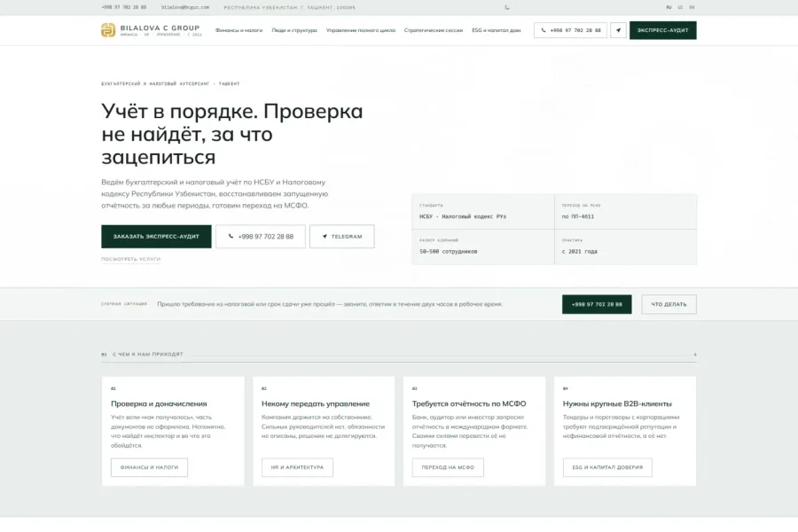Click the «Требуется отчётность по МСФО» card title
The height and width of the screenshot is (532, 798).
click(x=469, y=403)
